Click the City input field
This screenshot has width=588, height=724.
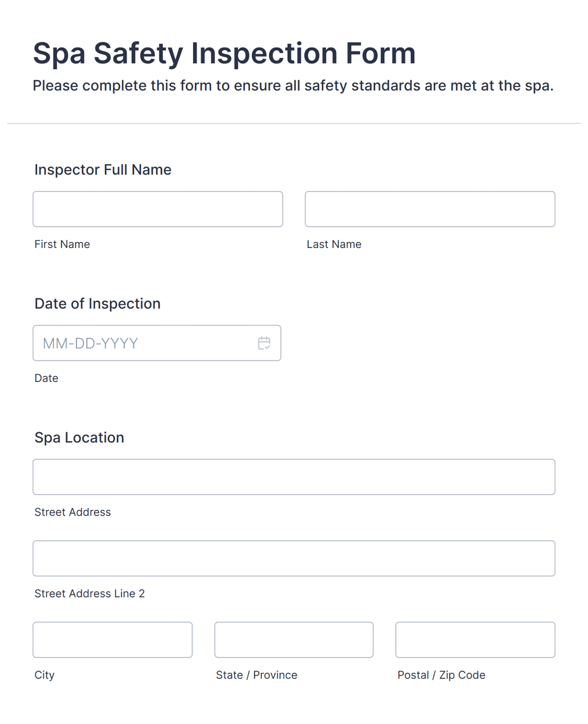click(x=113, y=640)
